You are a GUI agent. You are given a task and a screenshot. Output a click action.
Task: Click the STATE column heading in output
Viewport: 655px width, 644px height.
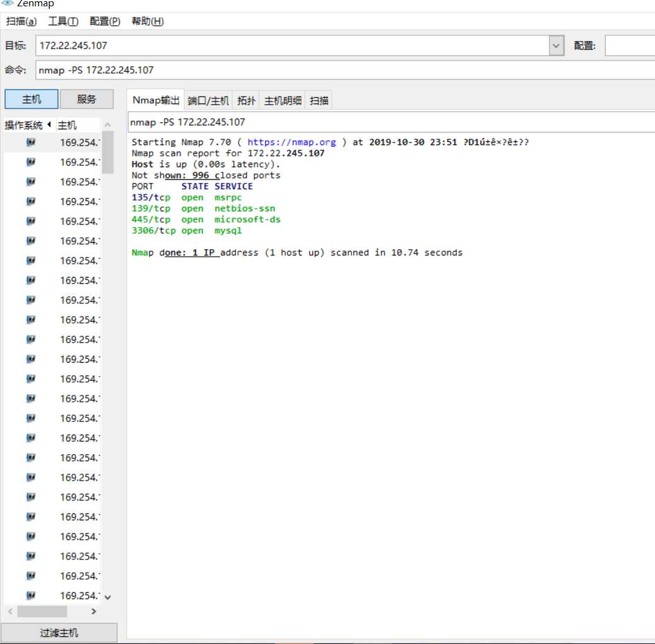[194, 186]
